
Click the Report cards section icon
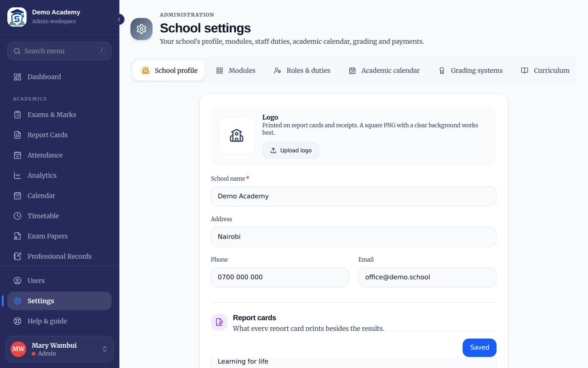tap(219, 322)
